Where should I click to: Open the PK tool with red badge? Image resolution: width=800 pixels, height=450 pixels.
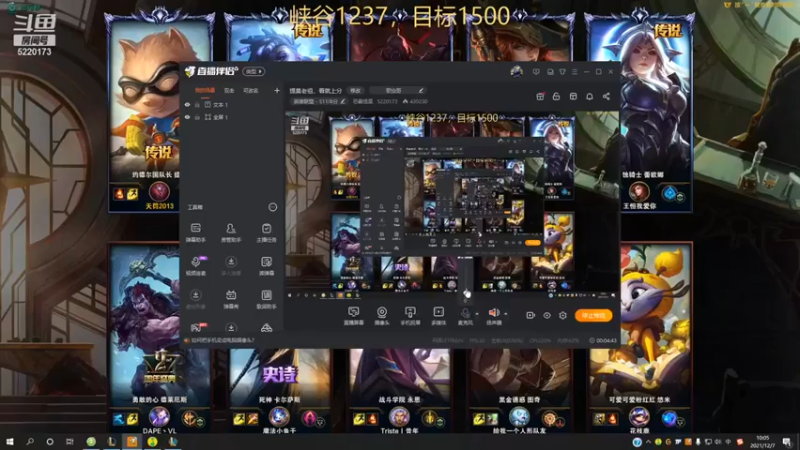(x=196, y=327)
